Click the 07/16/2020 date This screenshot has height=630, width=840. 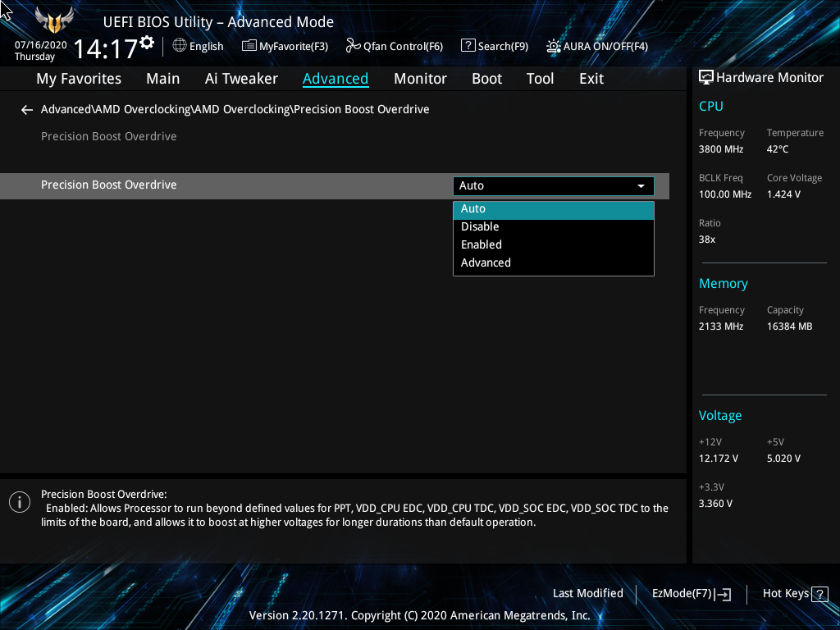point(41,45)
